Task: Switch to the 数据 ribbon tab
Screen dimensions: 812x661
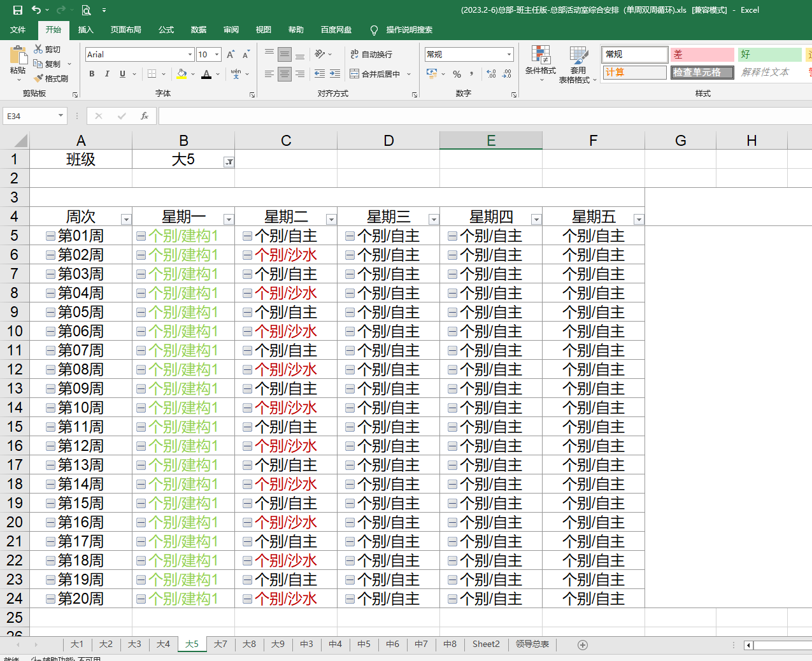Action: 199,30
